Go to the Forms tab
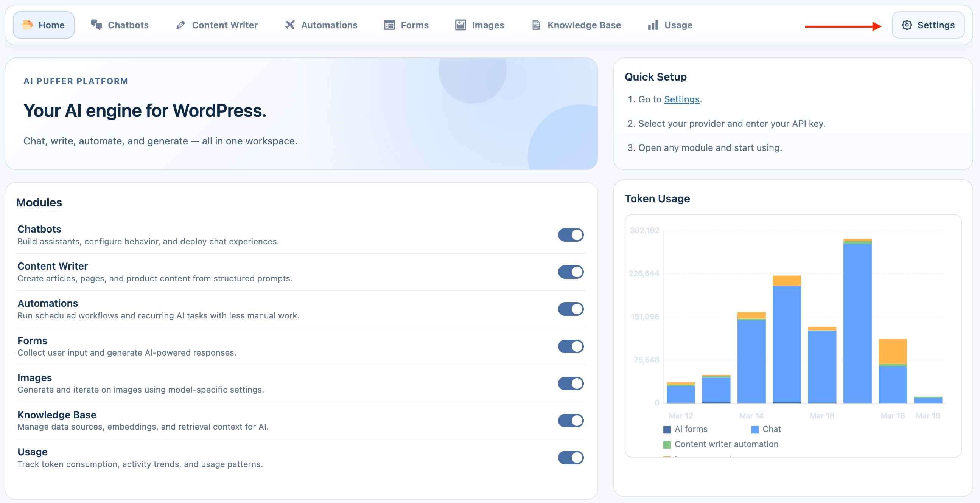This screenshot has height=503, width=980. click(414, 25)
